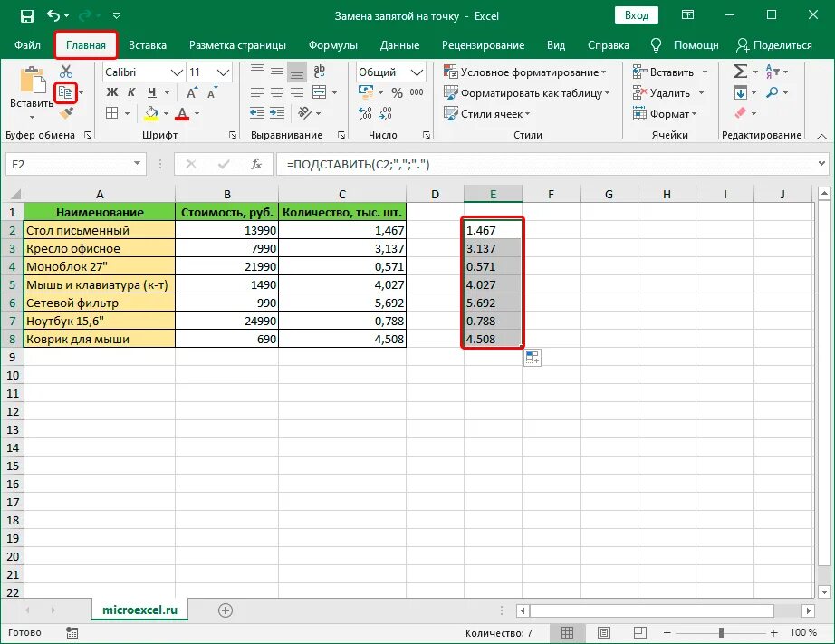The height and width of the screenshot is (644, 835).
Task: Open the font color dropdown arrow
Action: 197,113
